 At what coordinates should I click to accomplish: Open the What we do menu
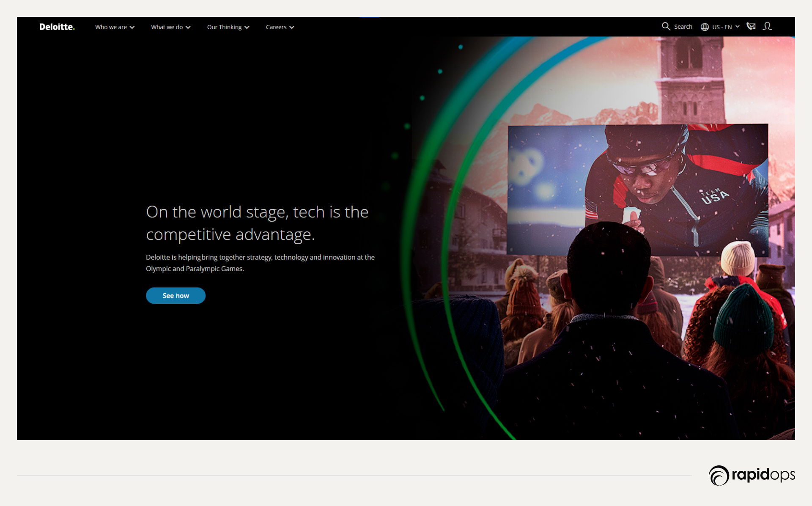167,27
